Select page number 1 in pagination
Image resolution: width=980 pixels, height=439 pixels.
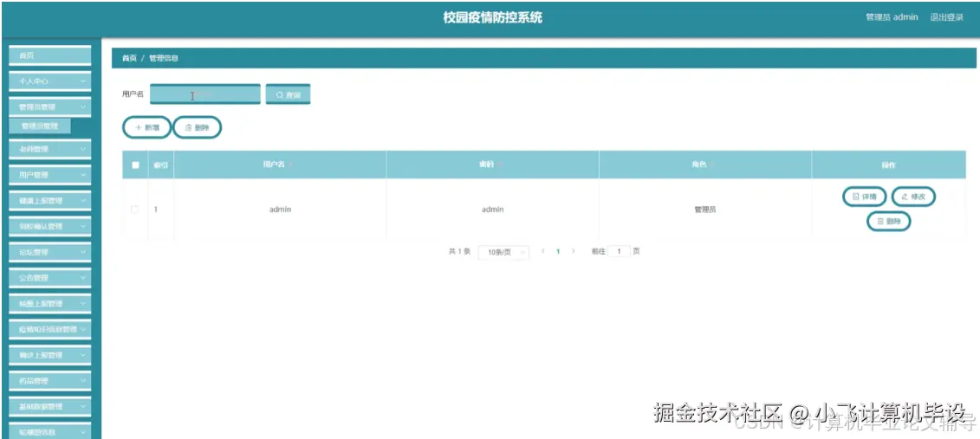point(558,251)
